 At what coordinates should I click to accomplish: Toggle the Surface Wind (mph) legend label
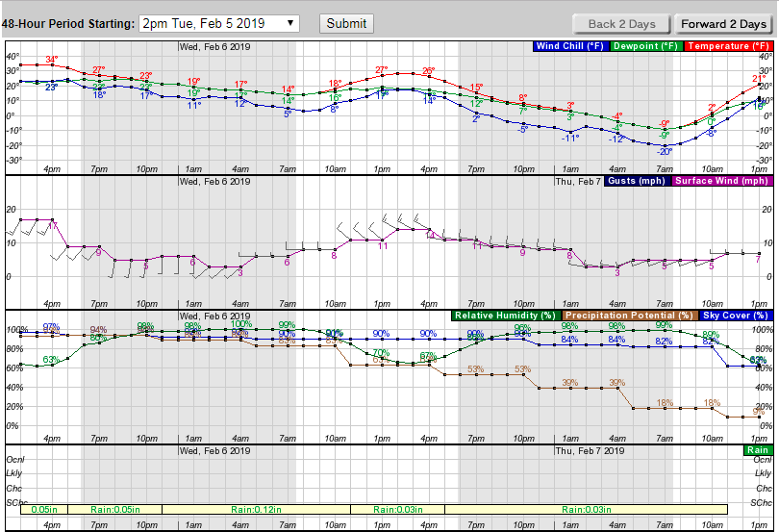tap(722, 181)
